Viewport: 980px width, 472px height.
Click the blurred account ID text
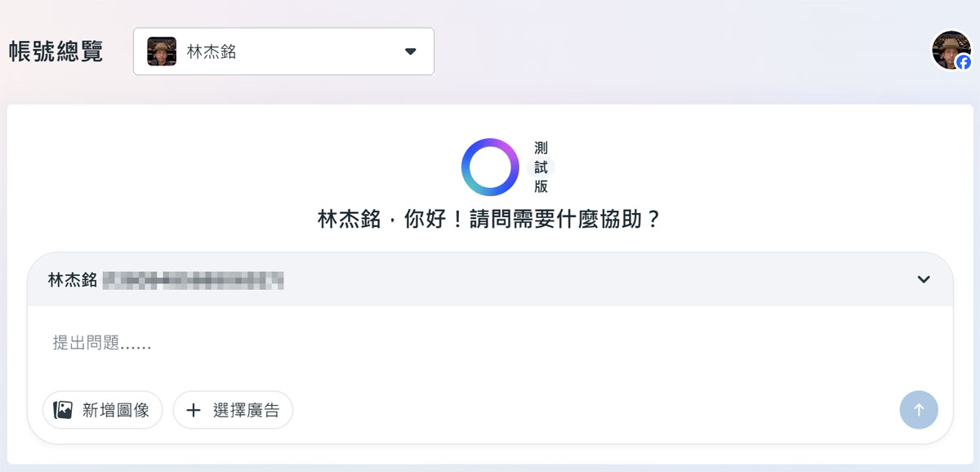point(194,280)
